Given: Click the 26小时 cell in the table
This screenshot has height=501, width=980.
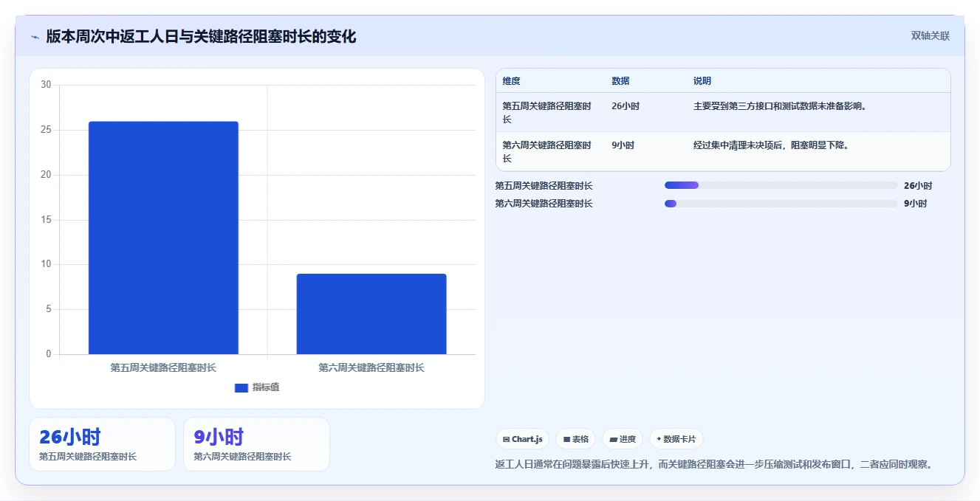Looking at the screenshot, I should 626,106.
